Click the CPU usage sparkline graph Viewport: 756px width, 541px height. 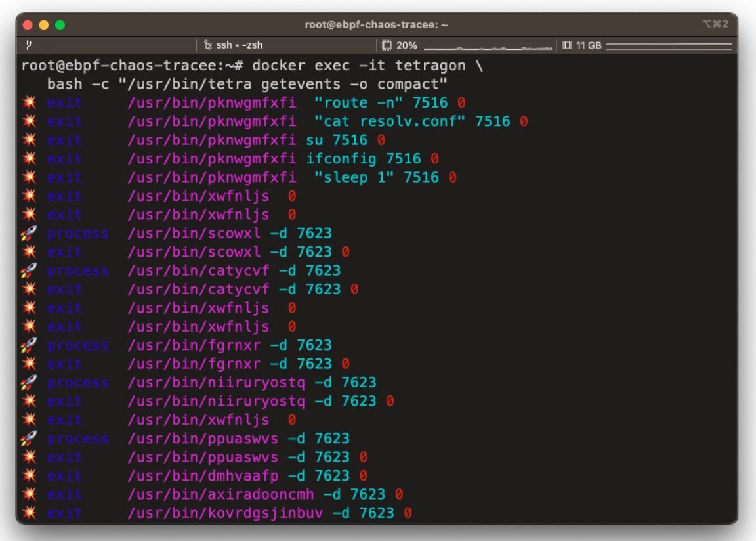pos(488,47)
